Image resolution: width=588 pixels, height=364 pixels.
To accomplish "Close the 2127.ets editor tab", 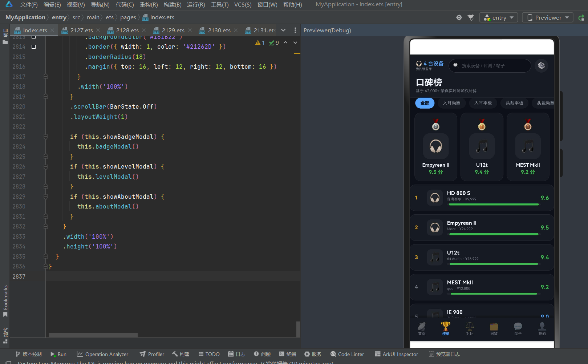I will point(98,30).
